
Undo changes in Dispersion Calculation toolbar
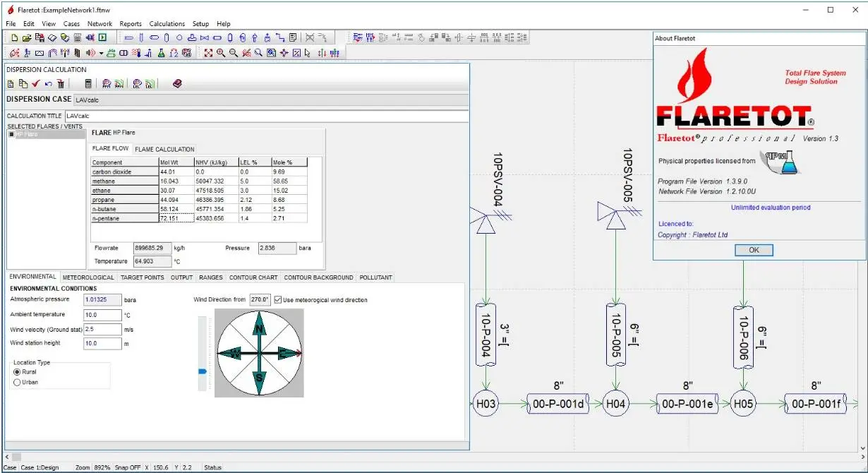point(48,84)
